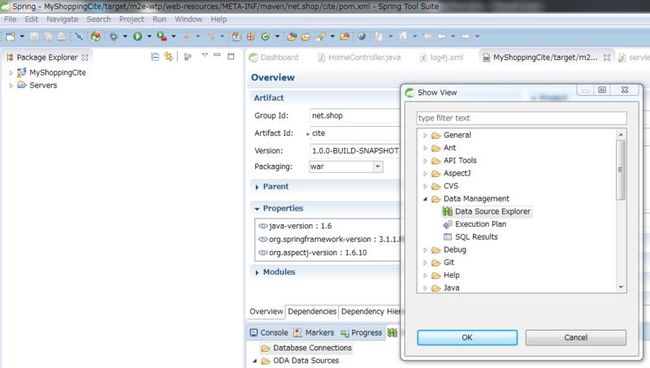Maximize the Package Explorer panel
The height and width of the screenshot is (368, 650).
click(x=231, y=56)
